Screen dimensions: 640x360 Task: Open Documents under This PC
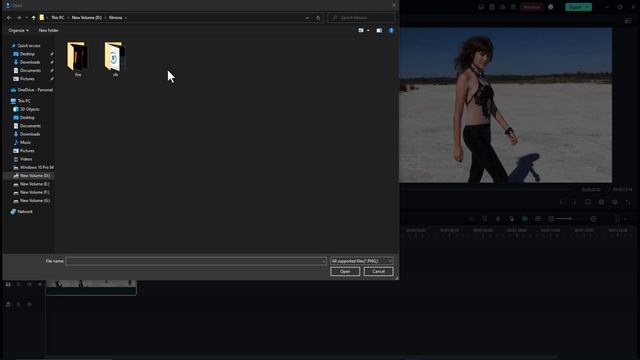click(30, 126)
